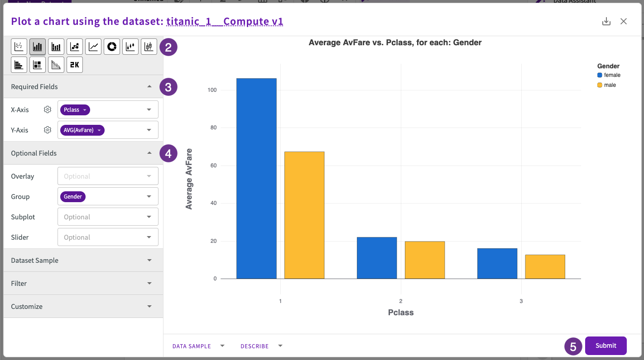This screenshot has width=644, height=360.
Task: Select the heatmap chart type
Action: pyautogui.click(x=38, y=65)
